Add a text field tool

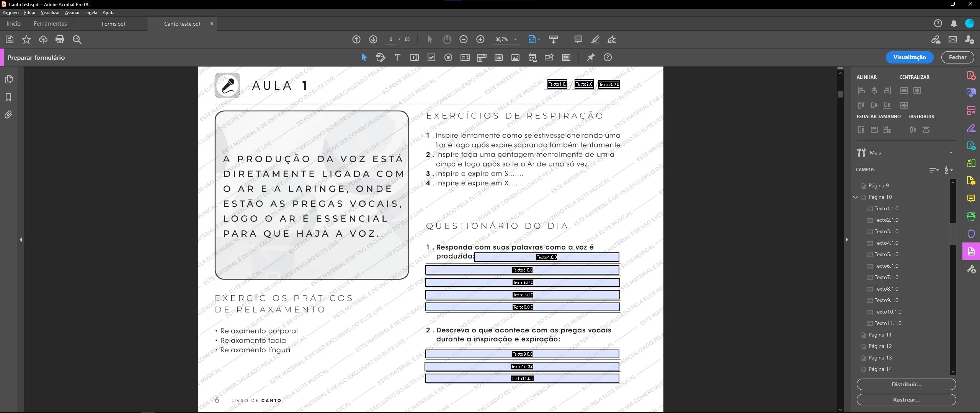click(x=415, y=57)
